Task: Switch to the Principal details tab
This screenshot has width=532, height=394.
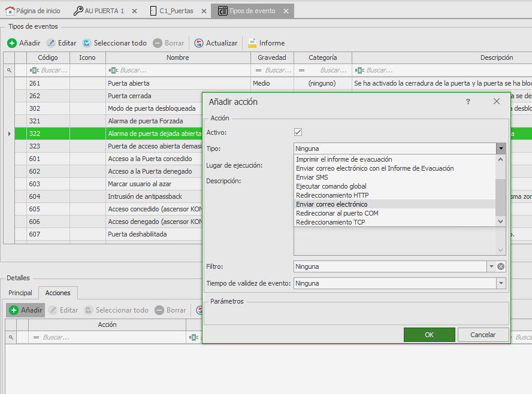Action: click(20, 293)
